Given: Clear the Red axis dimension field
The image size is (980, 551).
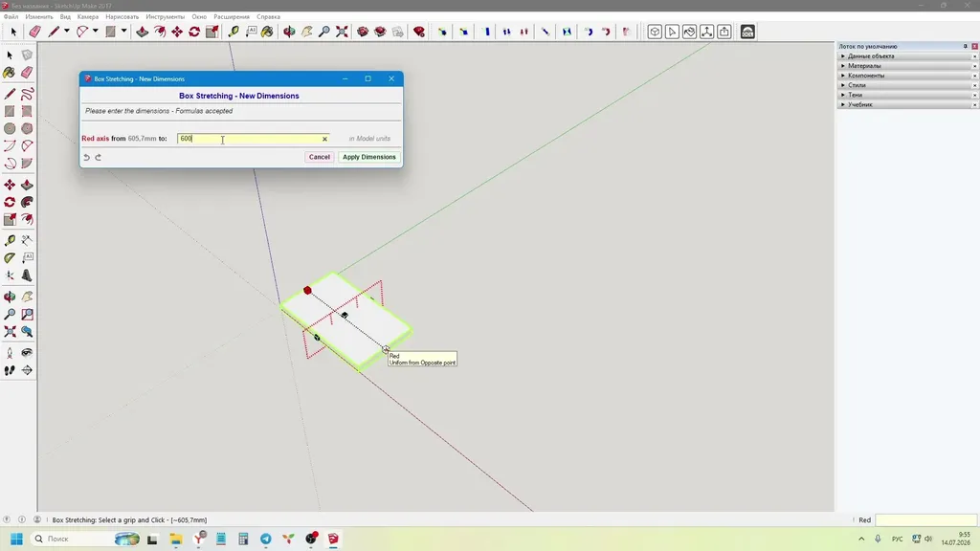Looking at the screenshot, I should (324, 139).
